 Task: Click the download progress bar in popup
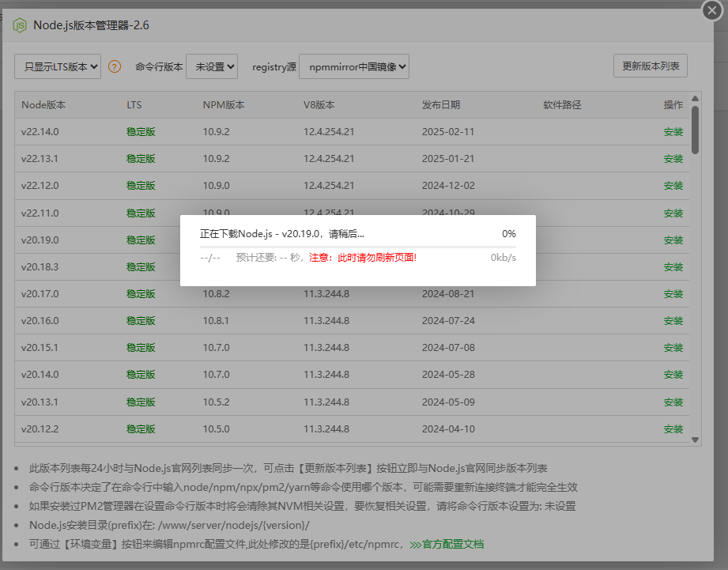[358, 247]
